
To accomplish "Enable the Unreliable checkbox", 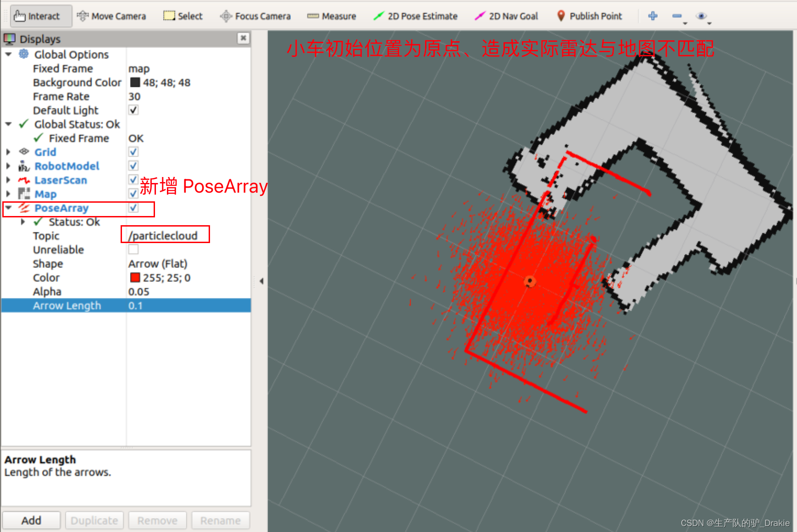I will (x=133, y=249).
